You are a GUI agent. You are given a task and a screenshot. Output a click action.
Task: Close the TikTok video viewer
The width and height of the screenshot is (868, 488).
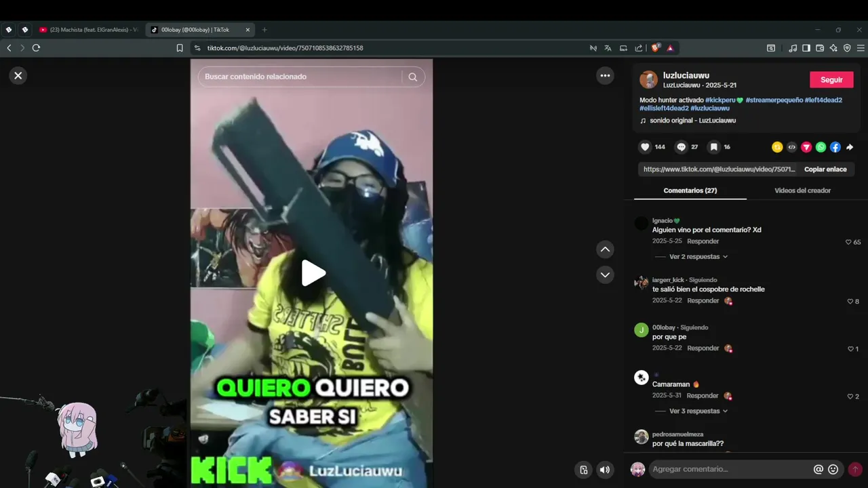pyautogui.click(x=18, y=76)
